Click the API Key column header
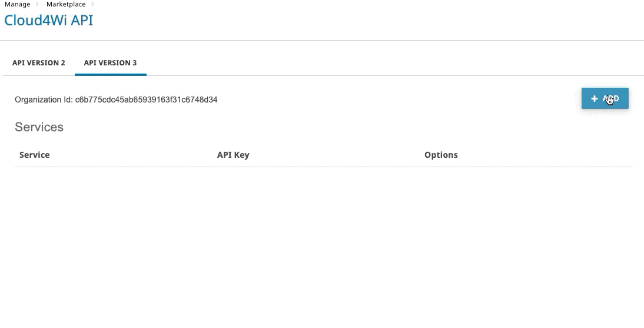This screenshot has width=644, height=328. (x=233, y=155)
